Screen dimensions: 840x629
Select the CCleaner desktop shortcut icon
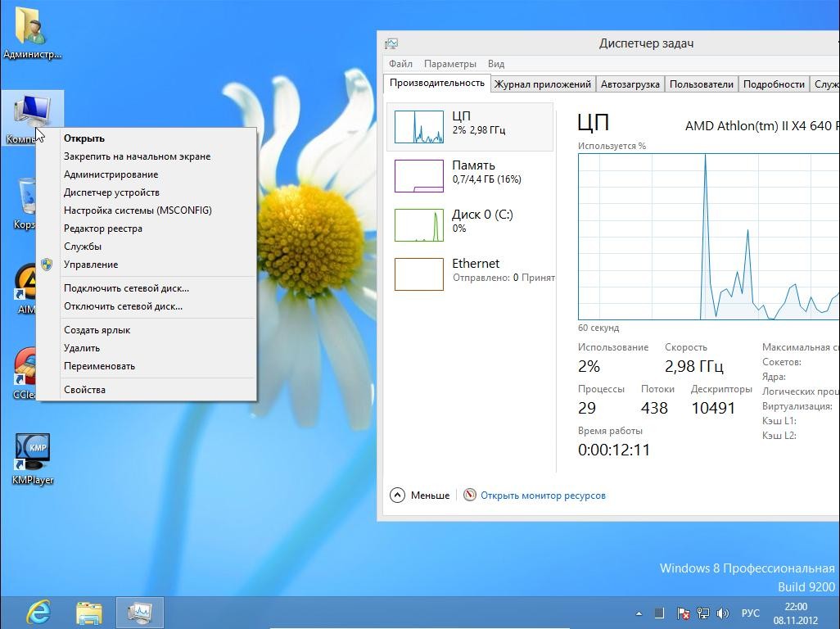25,369
